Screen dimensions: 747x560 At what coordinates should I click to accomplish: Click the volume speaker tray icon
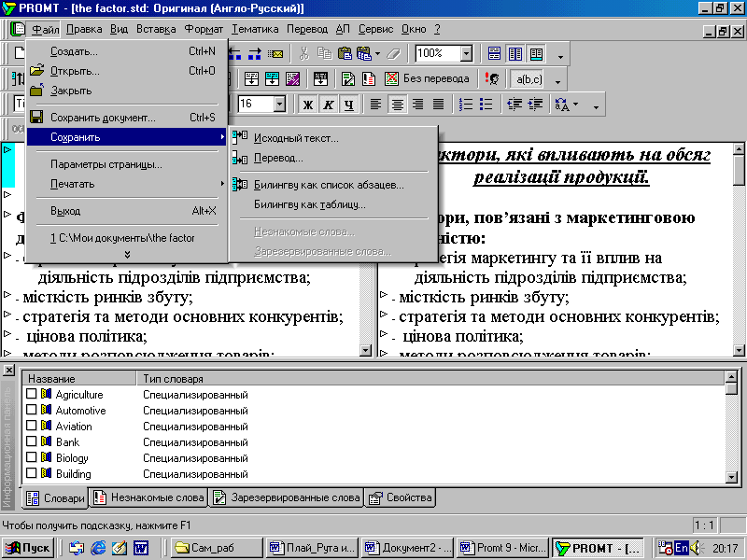pyautogui.click(x=696, y=548)
